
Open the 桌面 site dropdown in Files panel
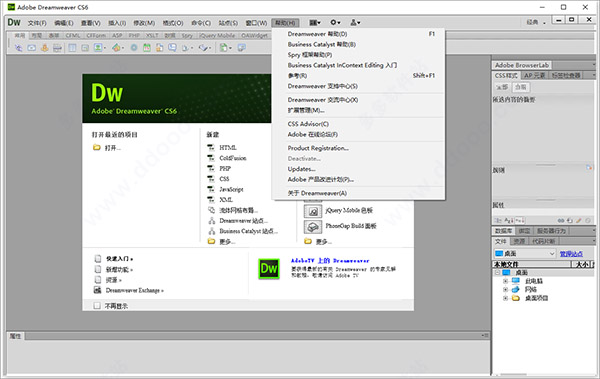(x=524, y=253)
